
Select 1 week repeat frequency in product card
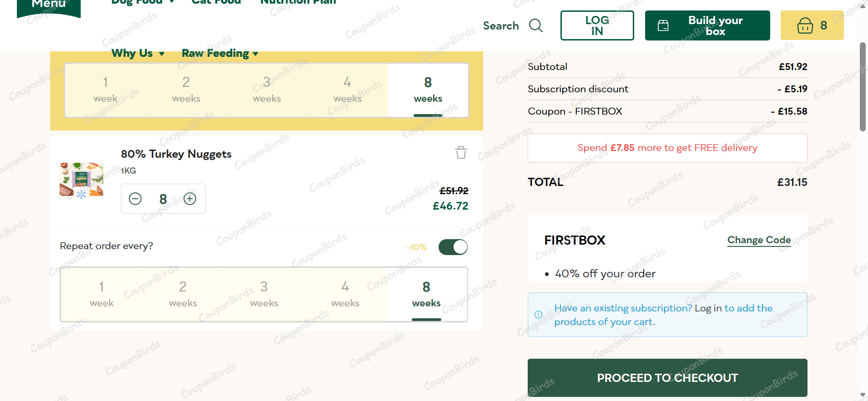(101, 294)
